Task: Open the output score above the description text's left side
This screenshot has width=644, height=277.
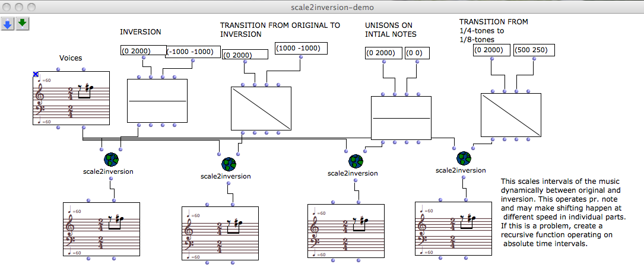Action: point(453,228)
